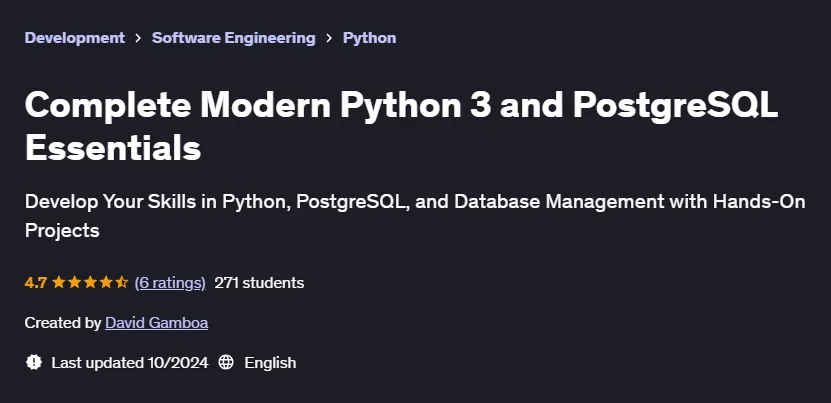The width and height of the screenshot is (831, 403).
Task: Click the 271 students text
Action: pos(259,283)
